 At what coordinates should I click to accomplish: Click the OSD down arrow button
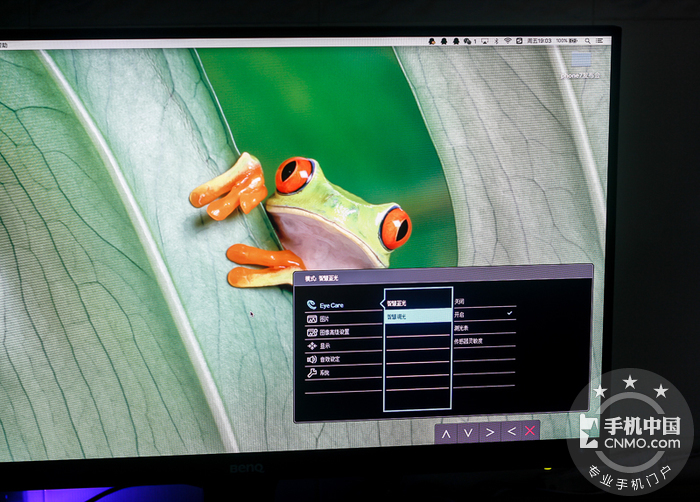pos(468,433)
